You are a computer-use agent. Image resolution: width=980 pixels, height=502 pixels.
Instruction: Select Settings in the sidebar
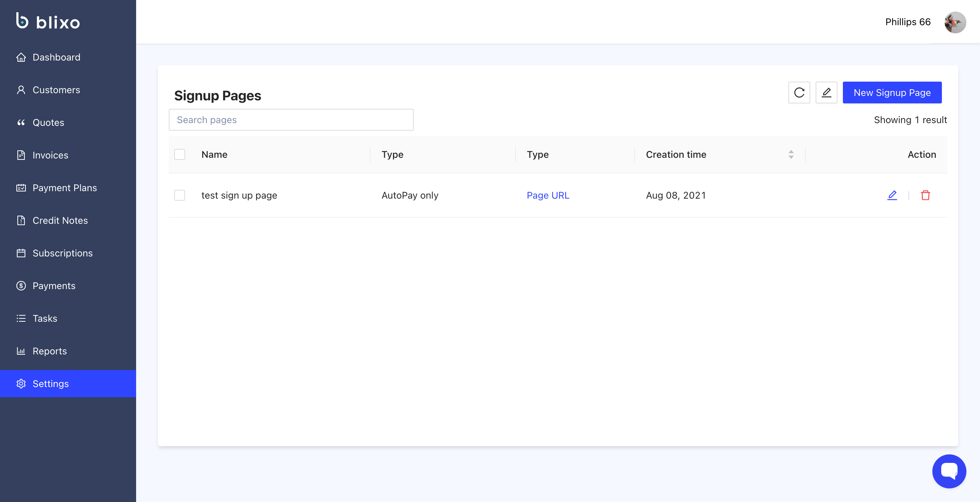coord(51,384)
